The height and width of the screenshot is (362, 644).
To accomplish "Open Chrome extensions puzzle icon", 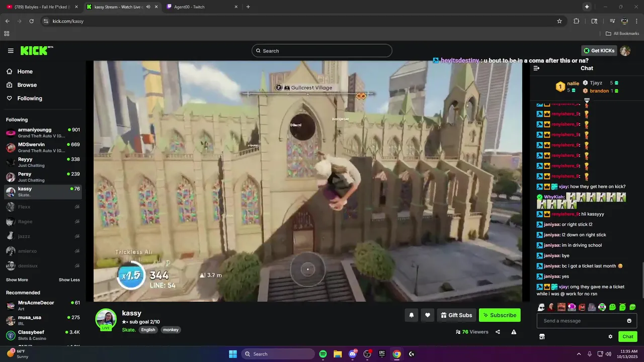I will coord(577,21).
